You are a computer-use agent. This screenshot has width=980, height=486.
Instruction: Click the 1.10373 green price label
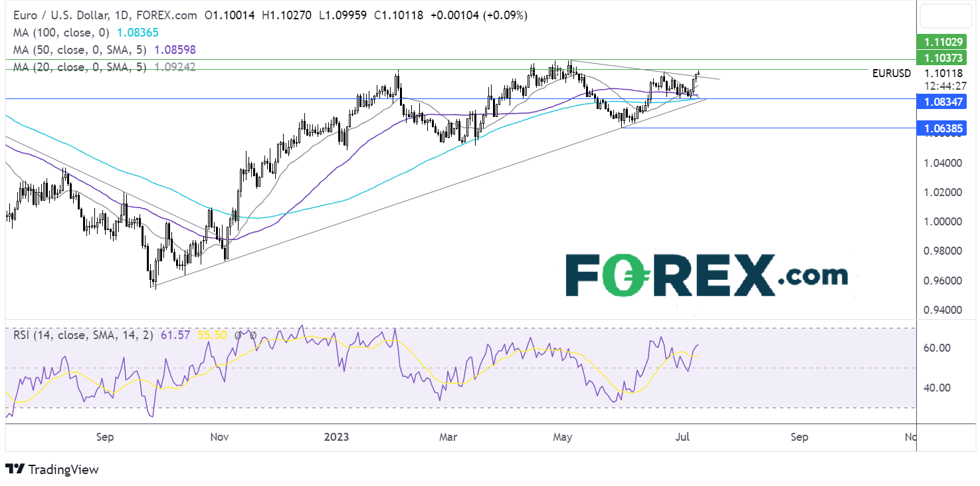(941, 59)
